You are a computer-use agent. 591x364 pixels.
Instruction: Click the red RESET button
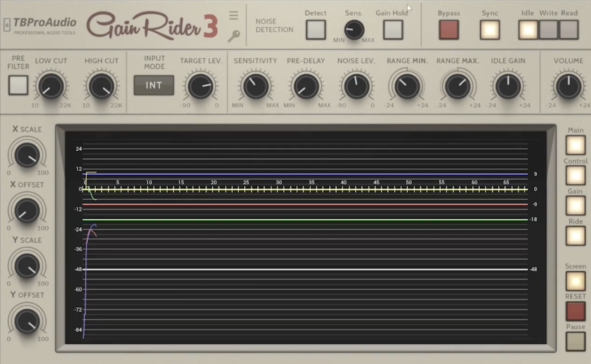tap(575, 311)
